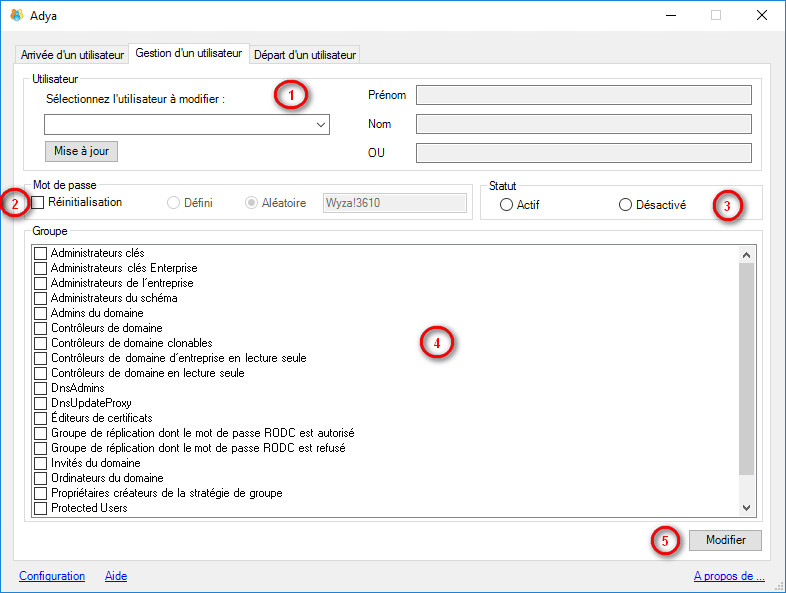The width and height of the screenshot is (786, 593).
Task: Open the A propos de link
Action: [x=728, y=576]
